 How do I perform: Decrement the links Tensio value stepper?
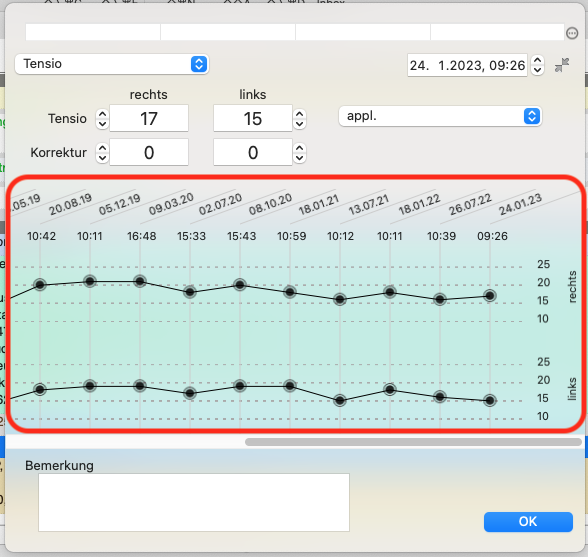(299, 123)
